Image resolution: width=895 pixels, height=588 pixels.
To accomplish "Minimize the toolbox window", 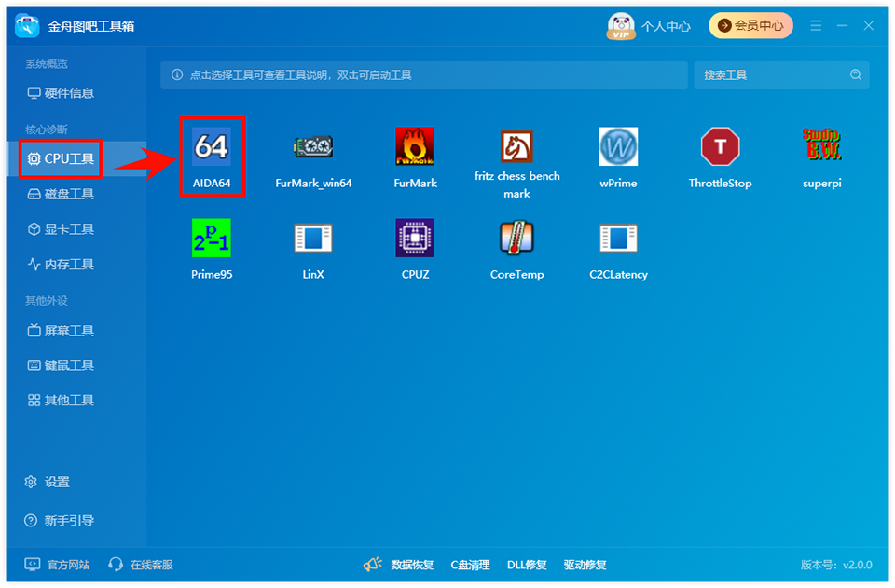I will [842, 26].
